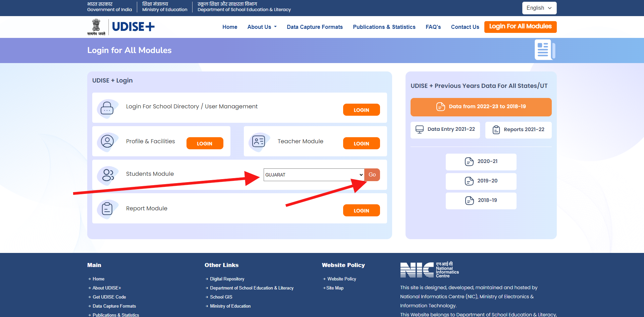The height and width of the screenshot is (317, 644).
Task: Open the English language dropdown
Action: [x=539, y=8]
